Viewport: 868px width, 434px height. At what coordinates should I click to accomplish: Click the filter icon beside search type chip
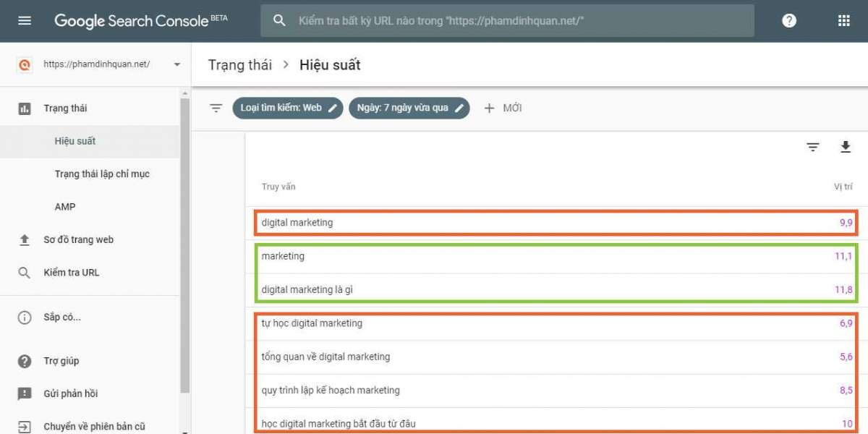pyautogui.click(x=216, y=108)
